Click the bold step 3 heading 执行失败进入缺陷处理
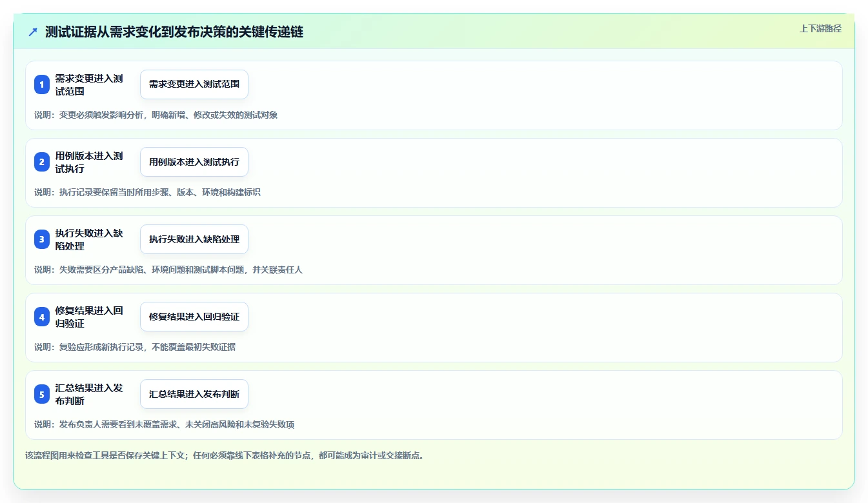Image resolution: width=868 pixels, height=503 pixels. coord(89,239)
